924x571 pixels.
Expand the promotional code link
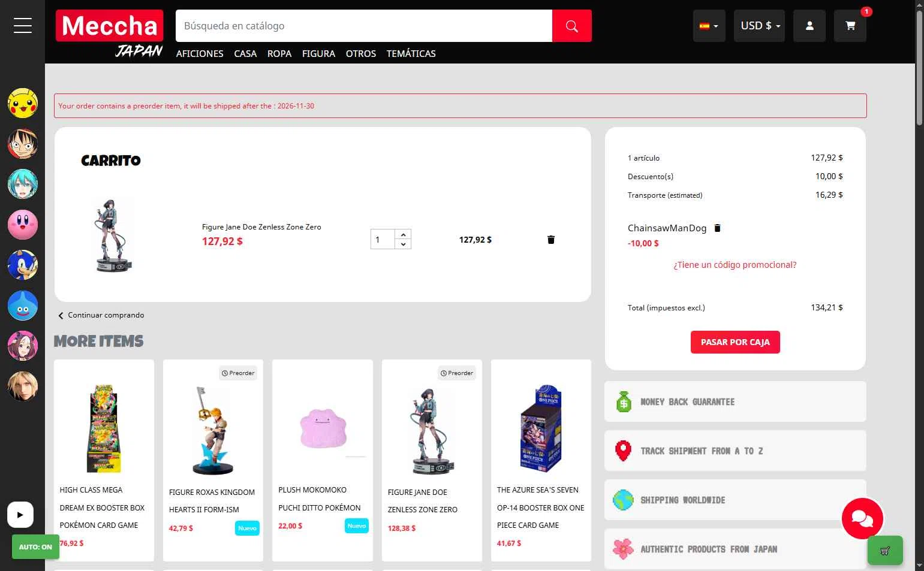point(735,265)
